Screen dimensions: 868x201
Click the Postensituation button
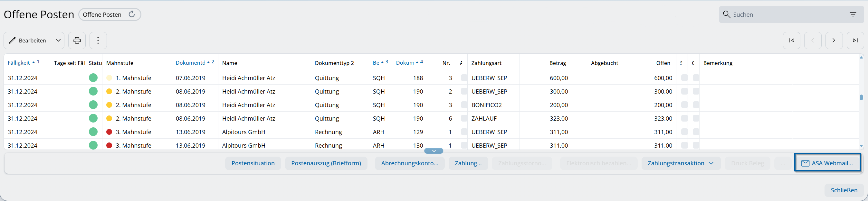click(253, 163)
